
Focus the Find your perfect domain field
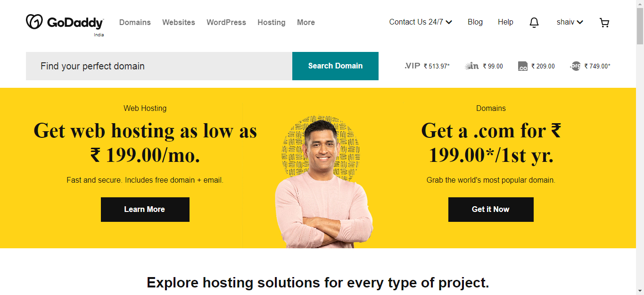[x=159, y=66]
